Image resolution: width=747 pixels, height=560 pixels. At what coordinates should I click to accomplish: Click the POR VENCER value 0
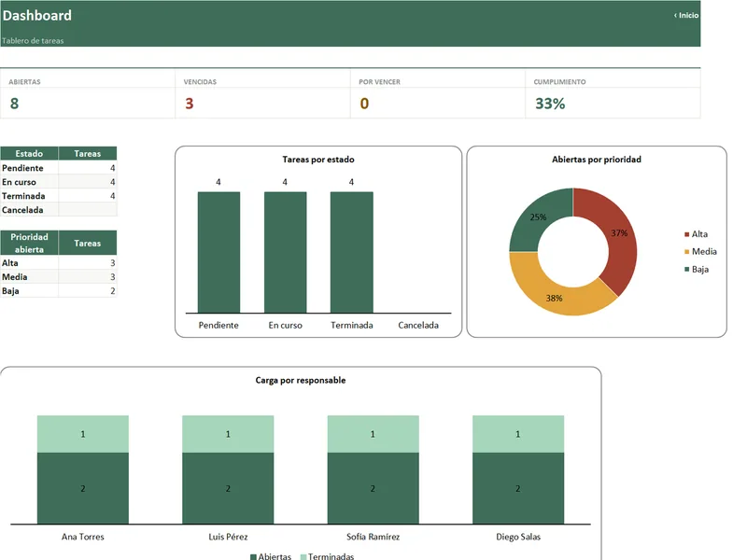tap(364, 104)
